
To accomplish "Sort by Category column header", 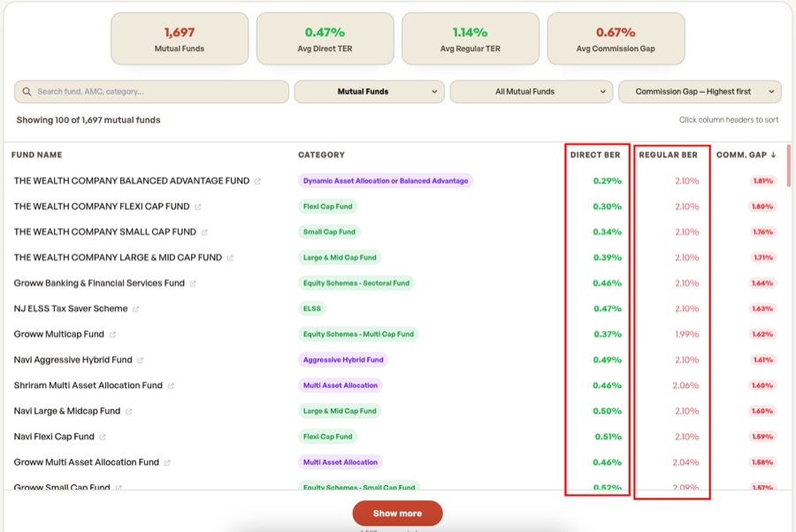I will [x=321, y=155].
